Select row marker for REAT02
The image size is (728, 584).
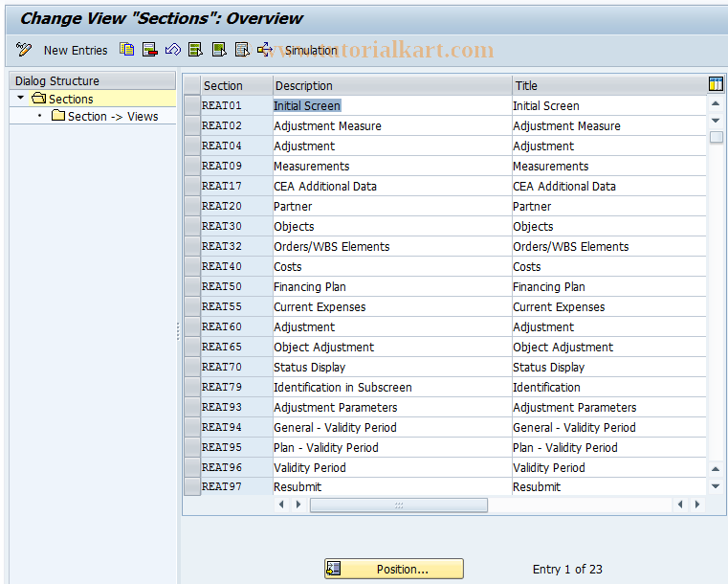[191, 125]
